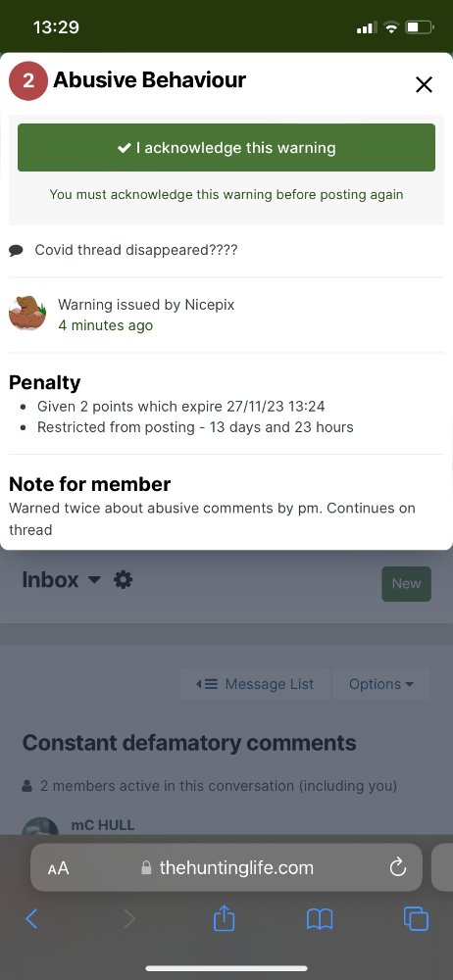The width and height of the screenshot is (453, 980).
Task: Click the red 2 points badge
Action: (28, 80)
